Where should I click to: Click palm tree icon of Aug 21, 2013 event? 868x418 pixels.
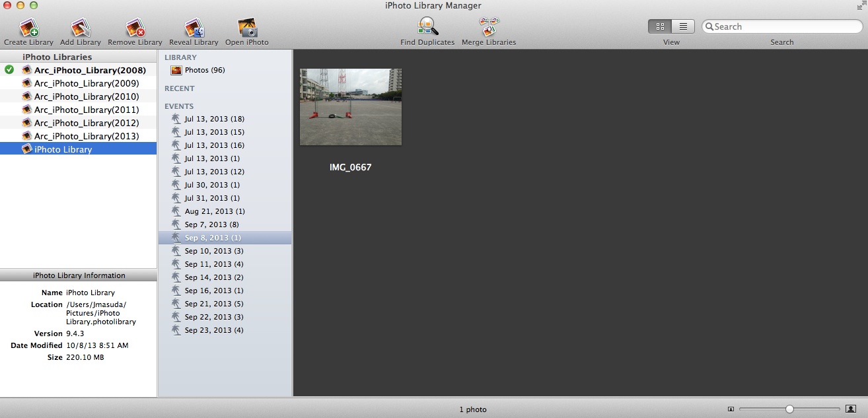click(x=176, y=211)
